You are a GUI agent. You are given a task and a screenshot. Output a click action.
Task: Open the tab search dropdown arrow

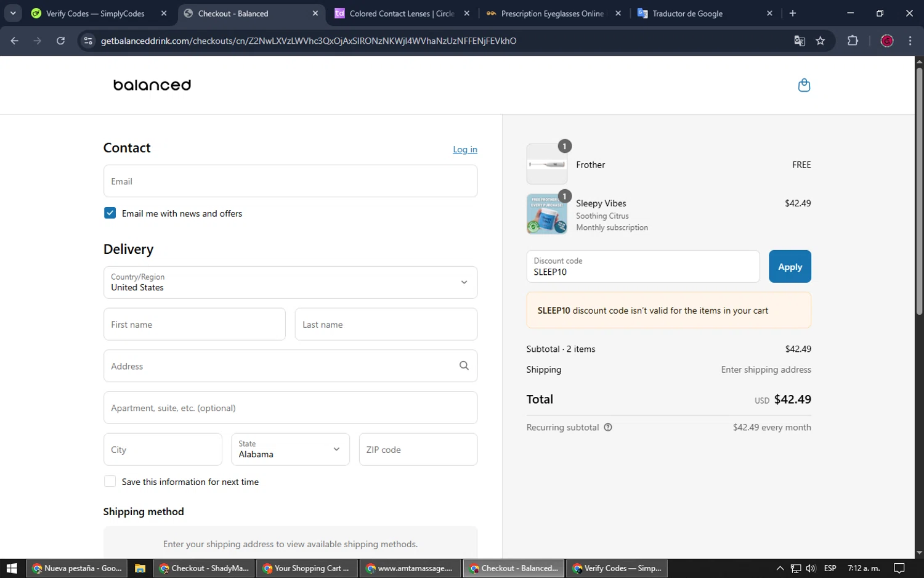13,13
